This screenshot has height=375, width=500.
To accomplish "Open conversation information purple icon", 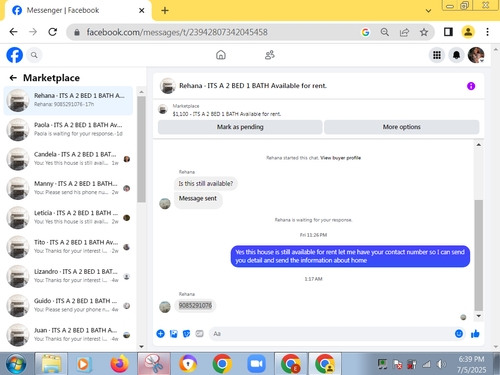I will point(471,86).
